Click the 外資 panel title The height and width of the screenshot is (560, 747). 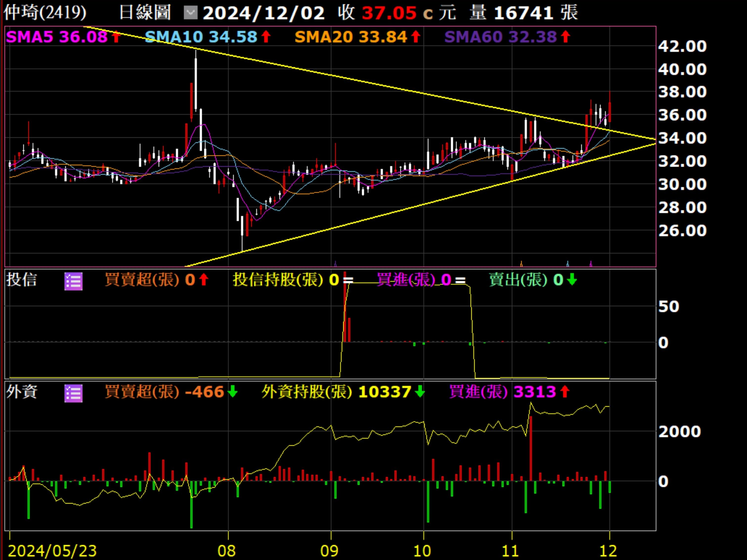(22, 392)
